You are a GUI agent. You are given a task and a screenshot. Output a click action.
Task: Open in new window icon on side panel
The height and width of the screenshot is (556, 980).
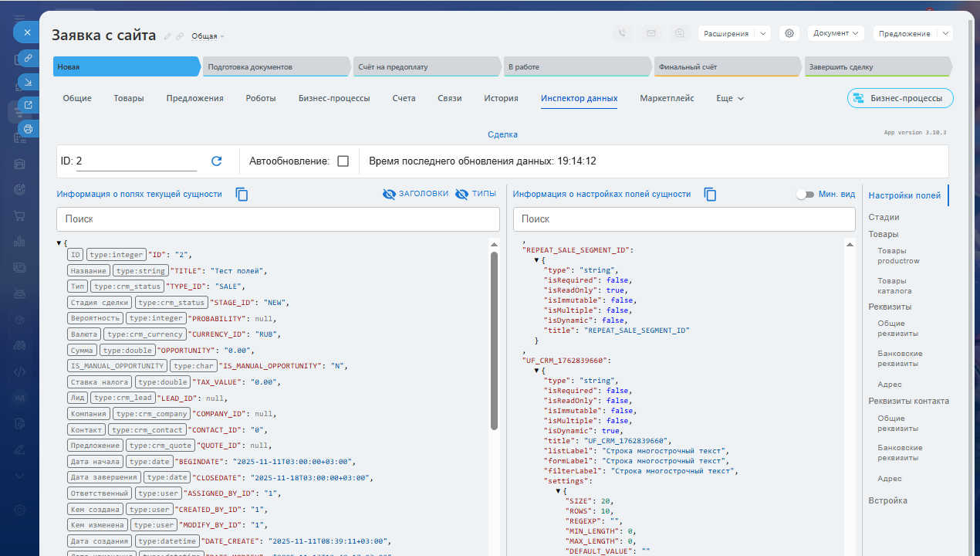[x=28, y=105]
